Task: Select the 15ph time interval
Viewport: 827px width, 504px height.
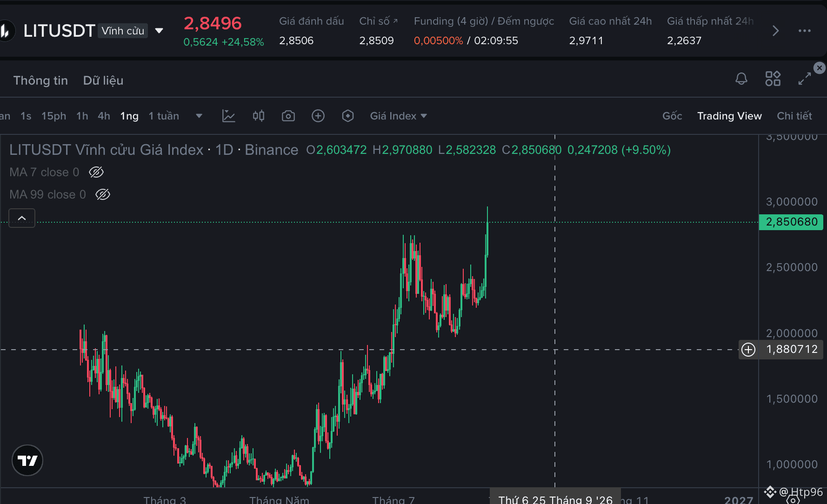Action: (53, 116)
